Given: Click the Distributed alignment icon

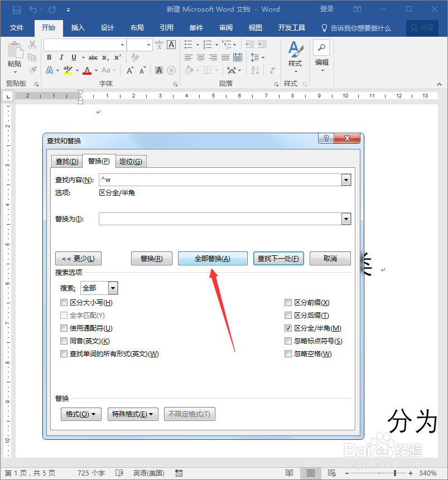Looking at the screenshot, I should pos(238,57).
